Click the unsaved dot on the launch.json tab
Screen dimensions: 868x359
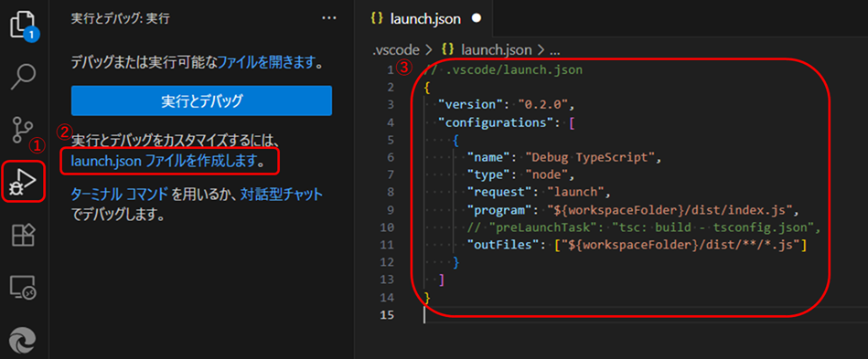tap(476, 18)
